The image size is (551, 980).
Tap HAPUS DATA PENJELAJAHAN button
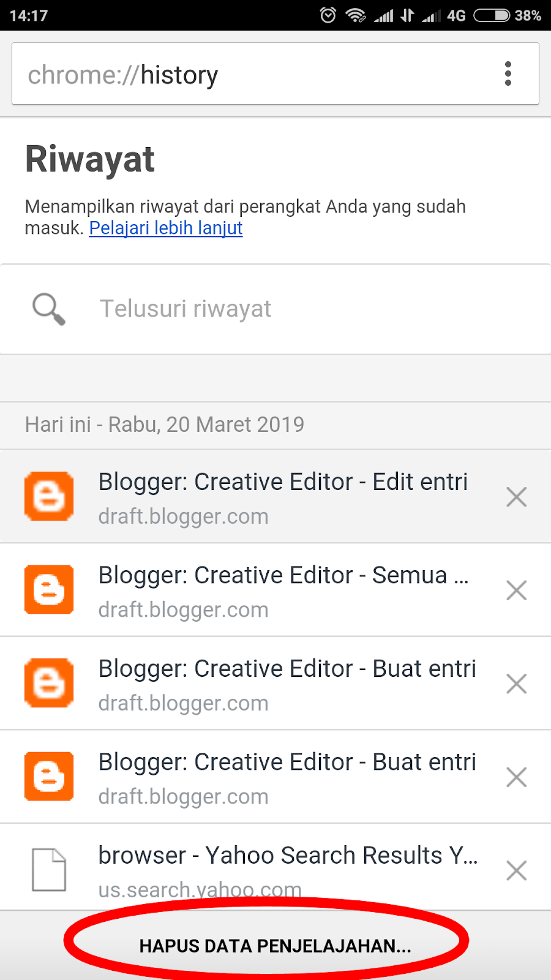pyautogui.click(x=275, y=946)
